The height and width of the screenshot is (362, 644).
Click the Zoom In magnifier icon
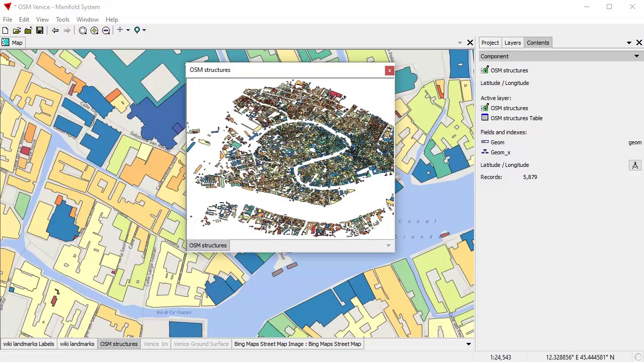point(94,31)
